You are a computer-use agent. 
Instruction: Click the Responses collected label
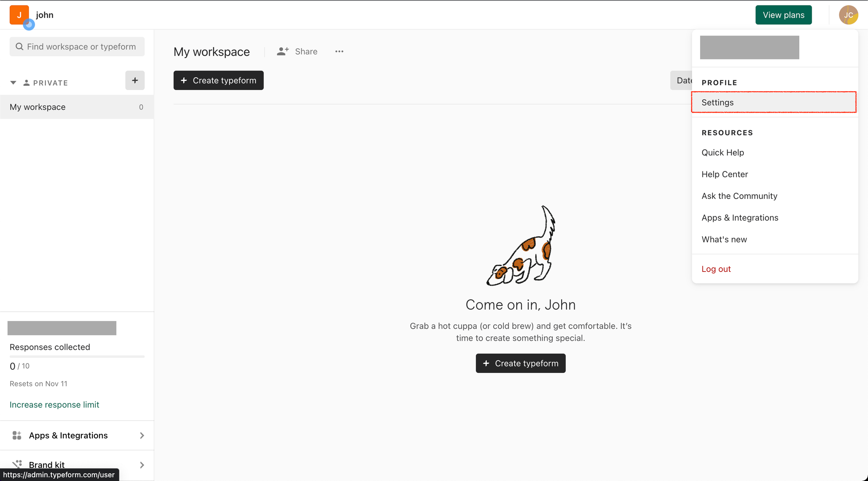pos(50,347)
